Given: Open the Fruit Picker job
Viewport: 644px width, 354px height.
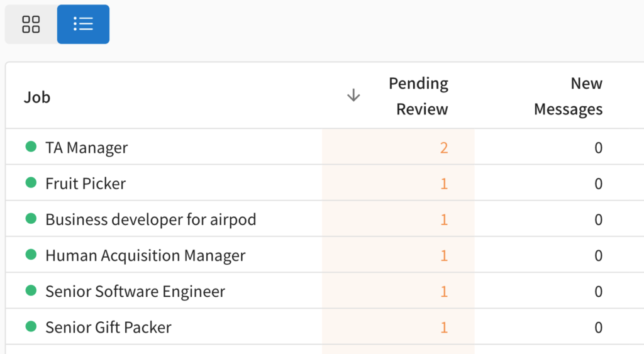Looking at the screenshot, I should coord(86,184).
